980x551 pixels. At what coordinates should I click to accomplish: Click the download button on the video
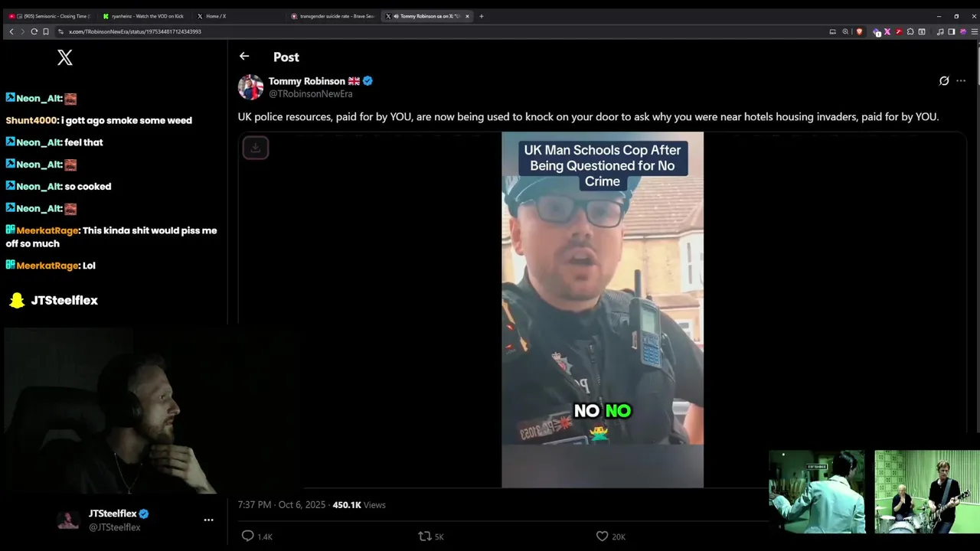click(x=256, y=148)
